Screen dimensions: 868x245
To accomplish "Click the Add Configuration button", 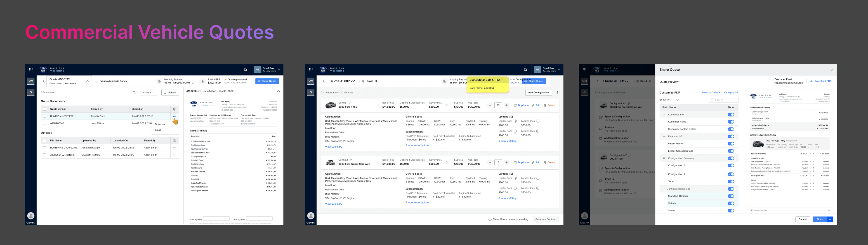I will 538,92.
